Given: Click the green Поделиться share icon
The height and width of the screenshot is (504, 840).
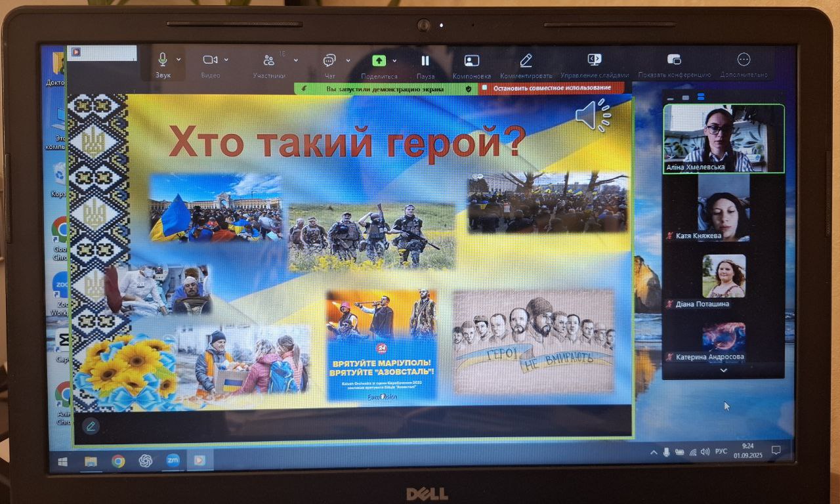Looking at the screenshot, I should coord(379,60).
